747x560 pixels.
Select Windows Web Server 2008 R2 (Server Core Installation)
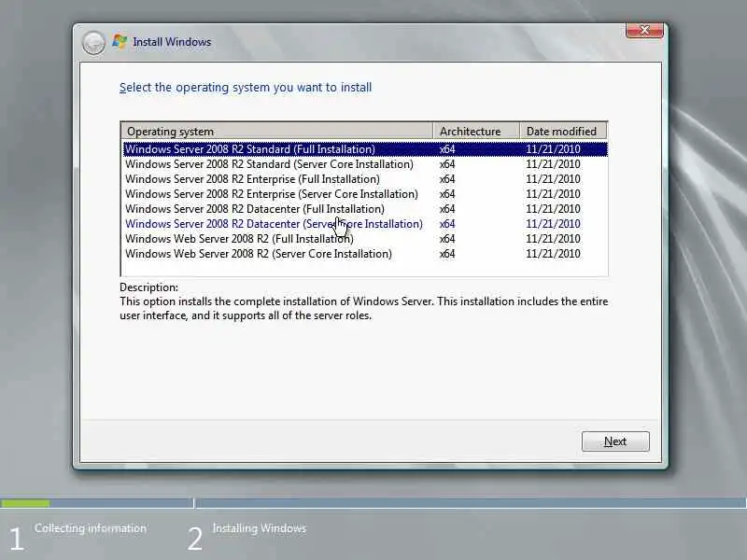pos(365,254)
